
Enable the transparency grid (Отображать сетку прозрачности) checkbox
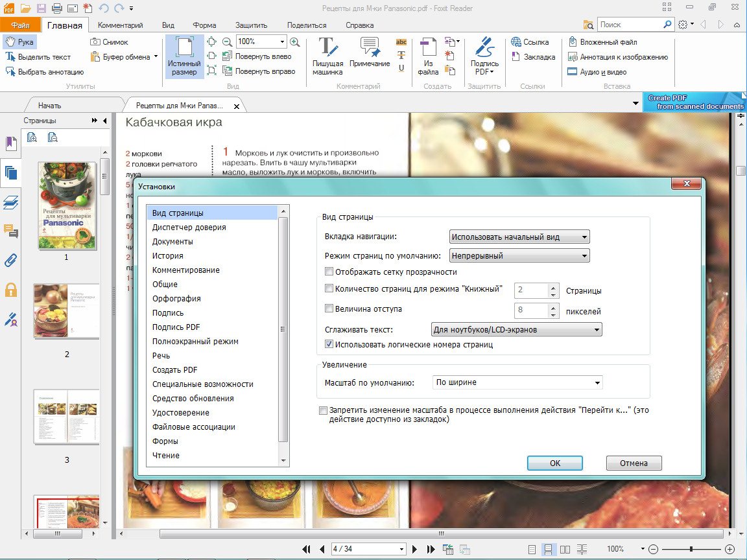(329, 272)
